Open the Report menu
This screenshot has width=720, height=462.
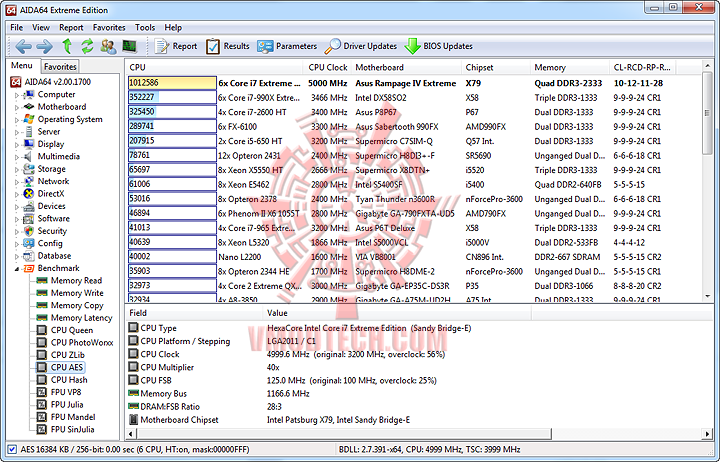coord(71,28)
